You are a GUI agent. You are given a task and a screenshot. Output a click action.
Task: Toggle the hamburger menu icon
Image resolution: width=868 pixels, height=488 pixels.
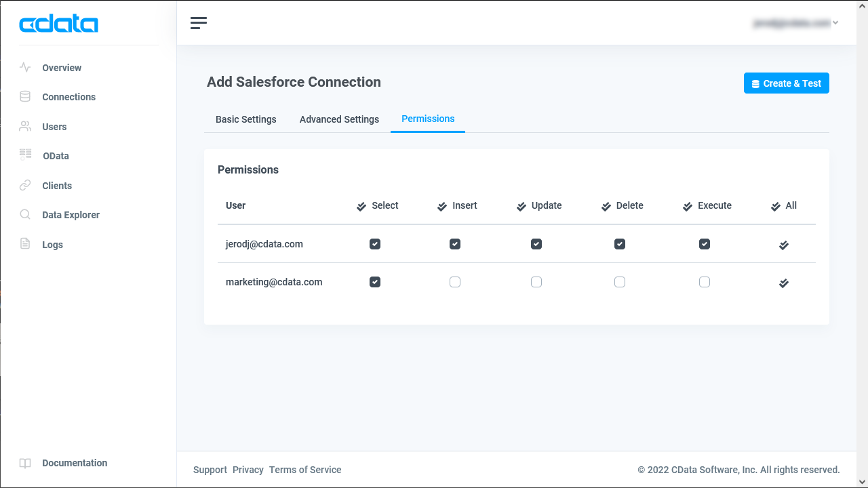199,23
